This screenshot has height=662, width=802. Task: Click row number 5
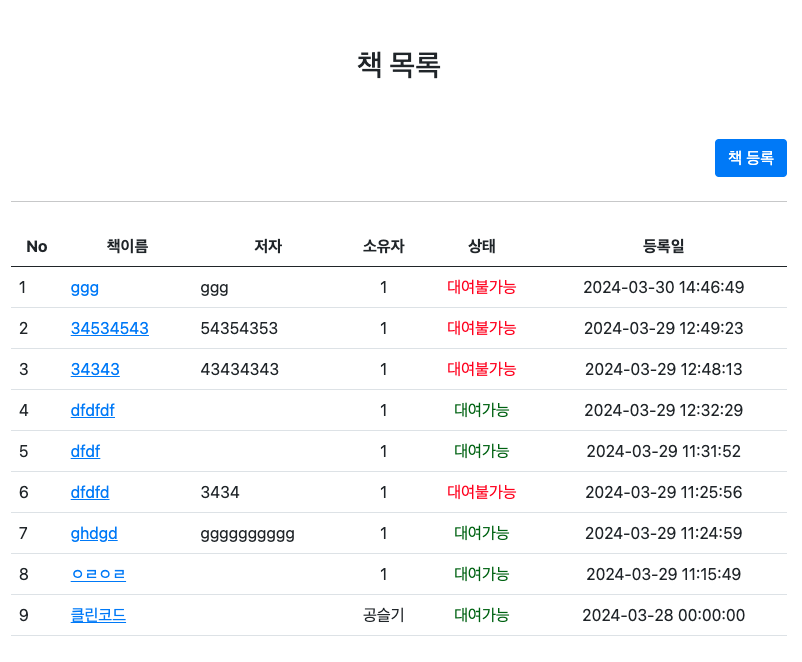coord(24,451)
